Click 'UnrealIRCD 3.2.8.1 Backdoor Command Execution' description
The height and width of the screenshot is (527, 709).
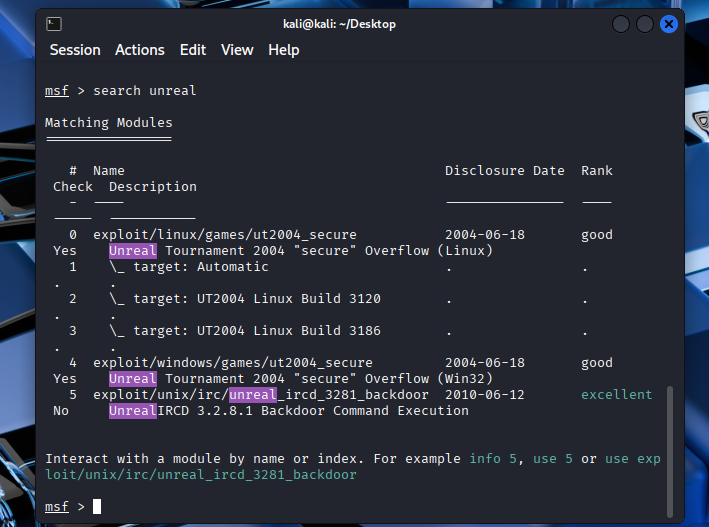click(289, 411)
